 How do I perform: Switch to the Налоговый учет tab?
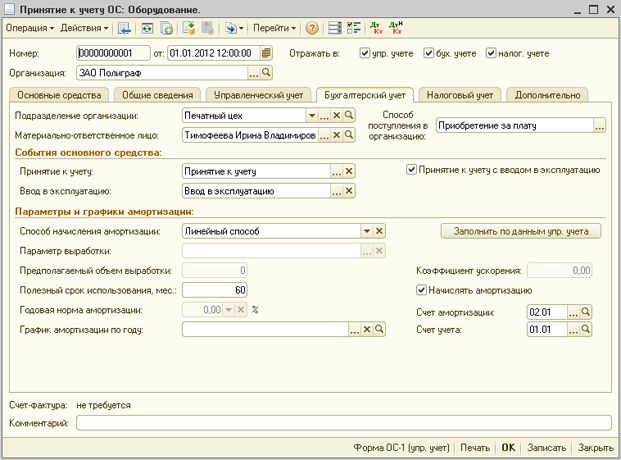(460, 95)
